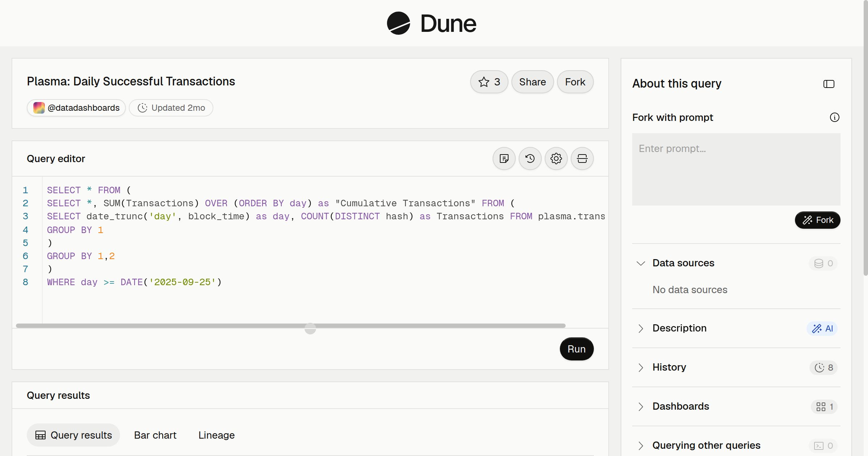This screenshot has width=868, height=456.
Task: Click the Enter prompt text field
Action: click(736, 169)
